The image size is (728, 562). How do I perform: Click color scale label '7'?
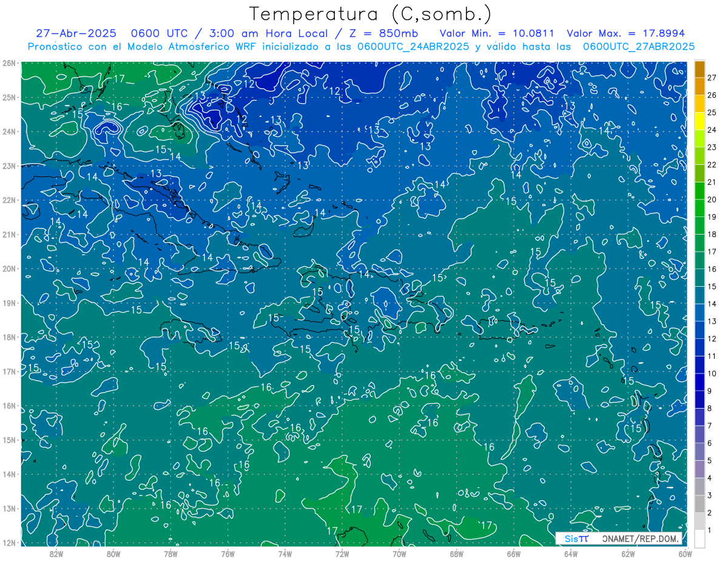click(710, 426)
